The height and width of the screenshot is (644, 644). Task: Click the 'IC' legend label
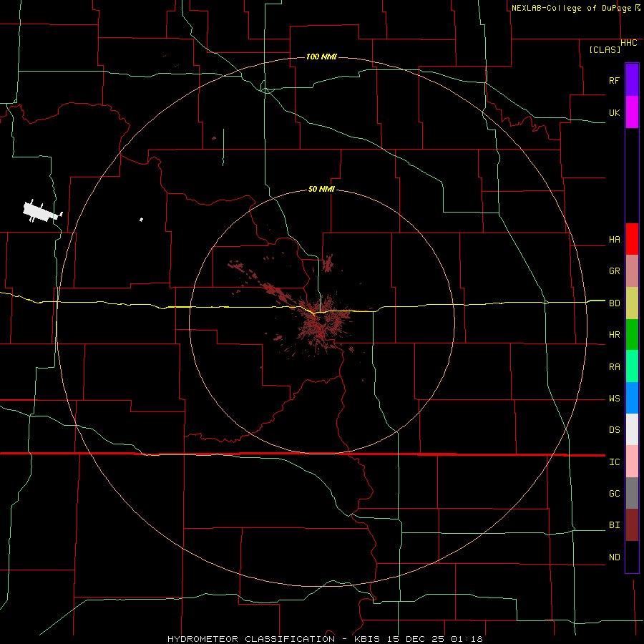tap(614, 462)
